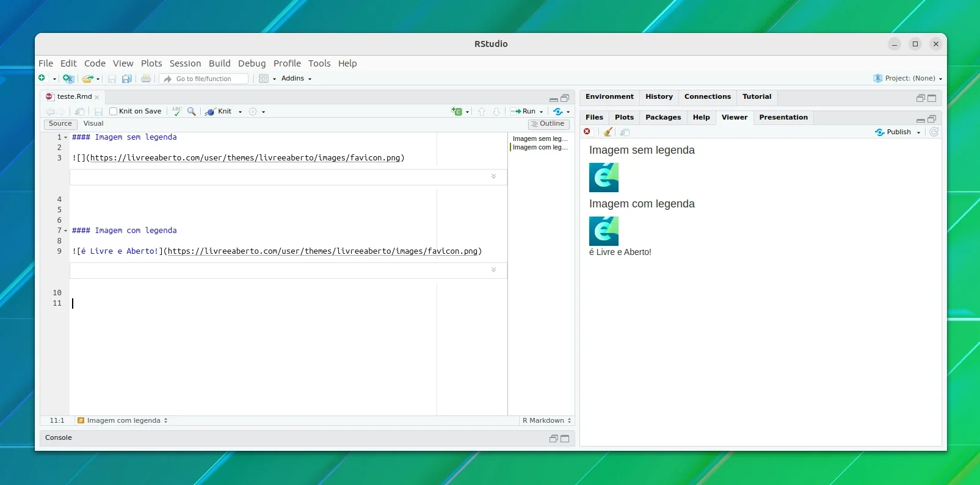Screen dimensions: 980x485
Task: Click the Refresh Viewer icon
Action: [934, 132]
